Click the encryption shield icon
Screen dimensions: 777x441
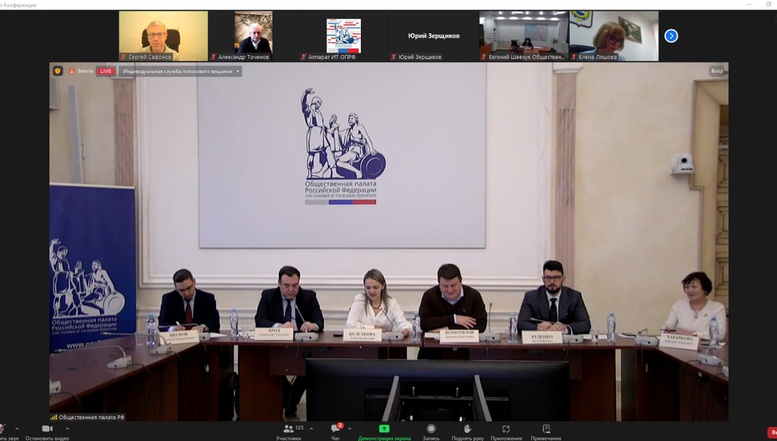click(58, 71)
